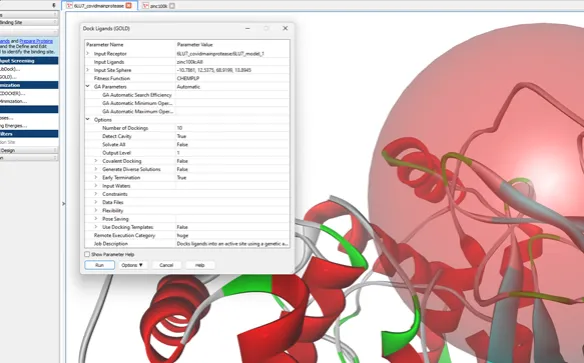584x363 pixels.
Task: Open the Help button in the dialog
Action: (200, 265)
